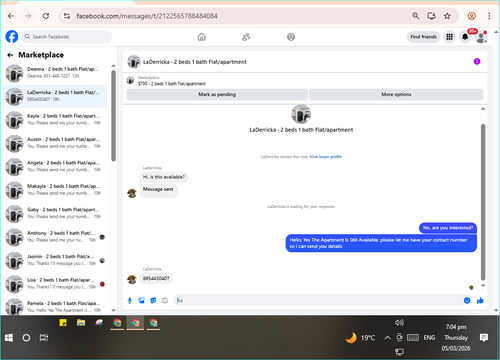Open Lisa conversation
Viewport: 500px width, 360px height.
point(56,284)
